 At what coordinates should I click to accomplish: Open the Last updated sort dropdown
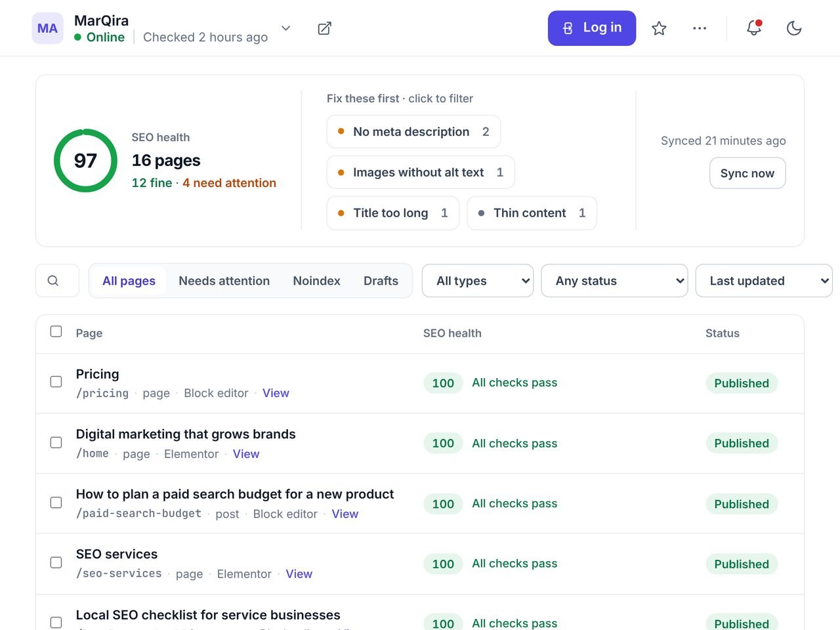point(764,281)
